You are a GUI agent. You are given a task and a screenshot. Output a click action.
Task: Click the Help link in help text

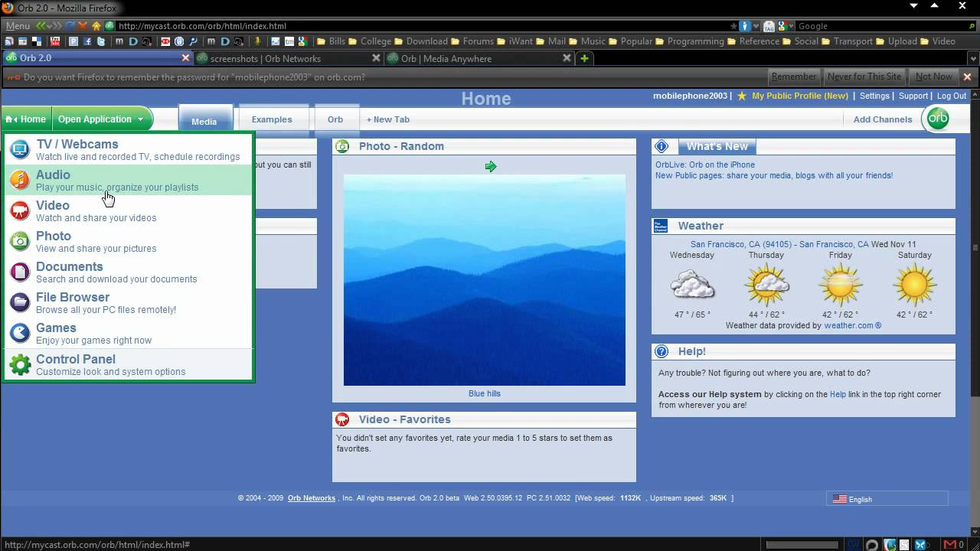tap(838, 394)
